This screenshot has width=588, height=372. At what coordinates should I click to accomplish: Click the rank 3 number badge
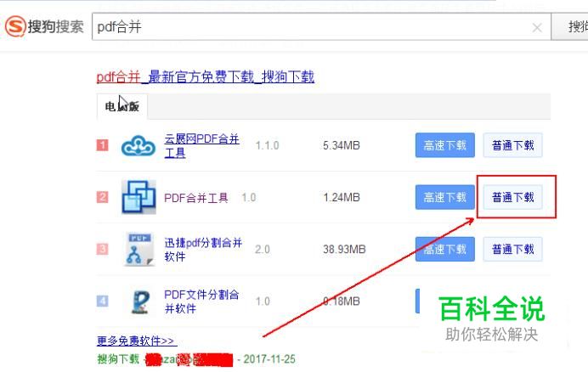click(102, 250)
